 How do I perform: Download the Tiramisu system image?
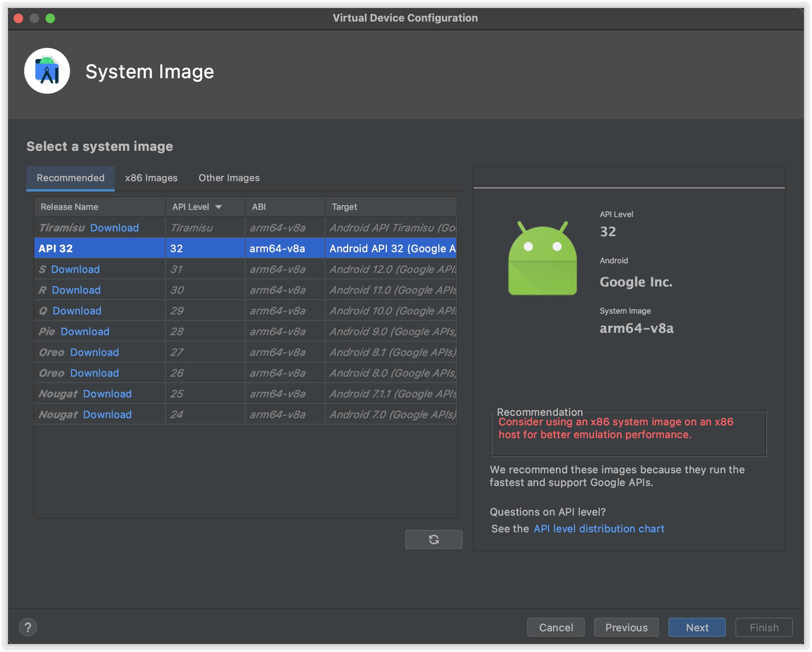coord(114,228)
